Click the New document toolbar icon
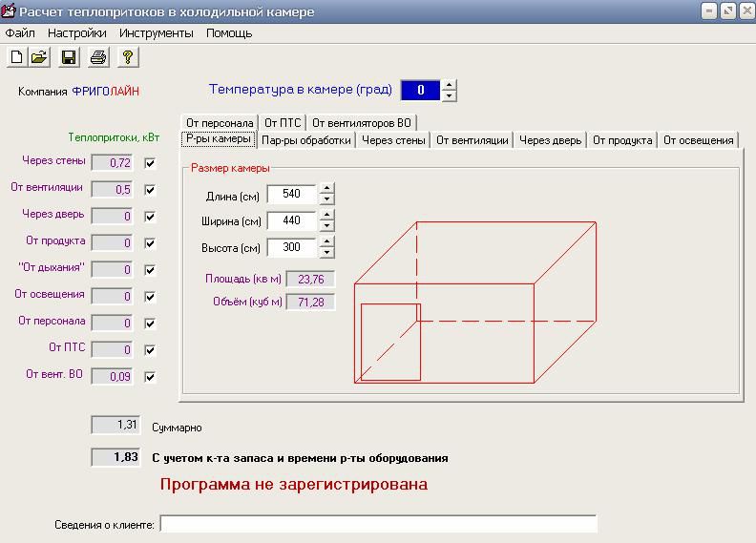 click(16, 57)
